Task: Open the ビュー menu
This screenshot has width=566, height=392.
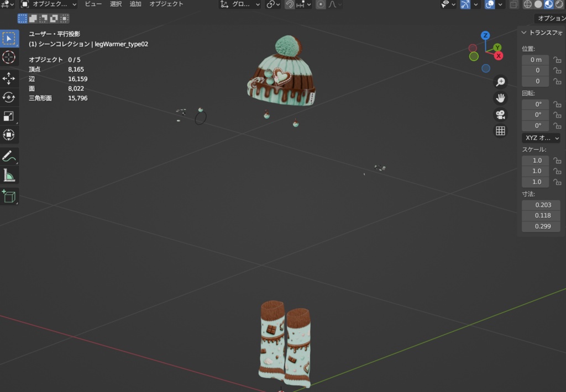Action: (93, 4)
